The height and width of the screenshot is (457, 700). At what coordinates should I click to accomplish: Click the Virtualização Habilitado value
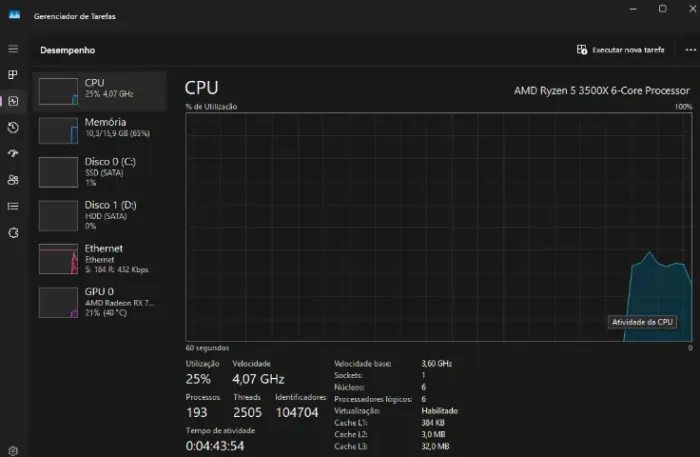tap(439, 411)
